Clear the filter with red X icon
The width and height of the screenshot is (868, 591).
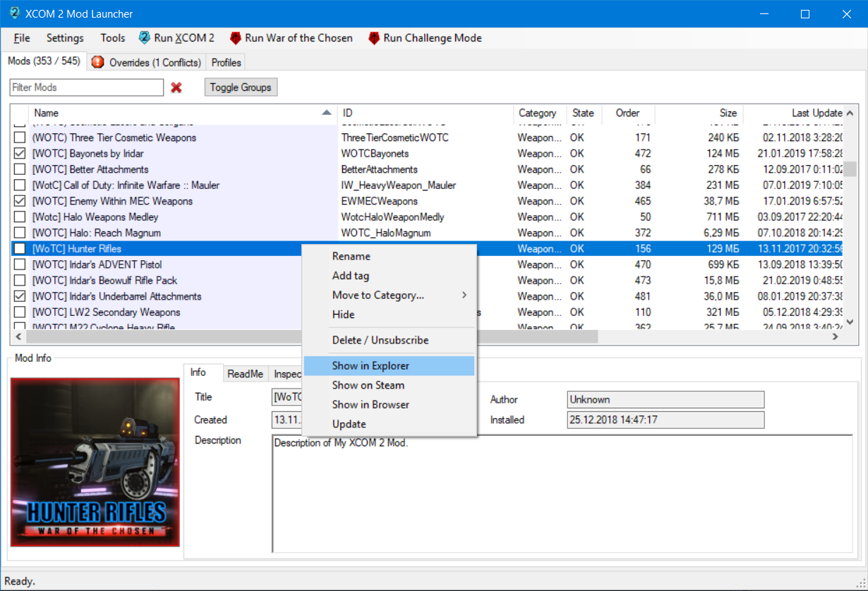176,87
